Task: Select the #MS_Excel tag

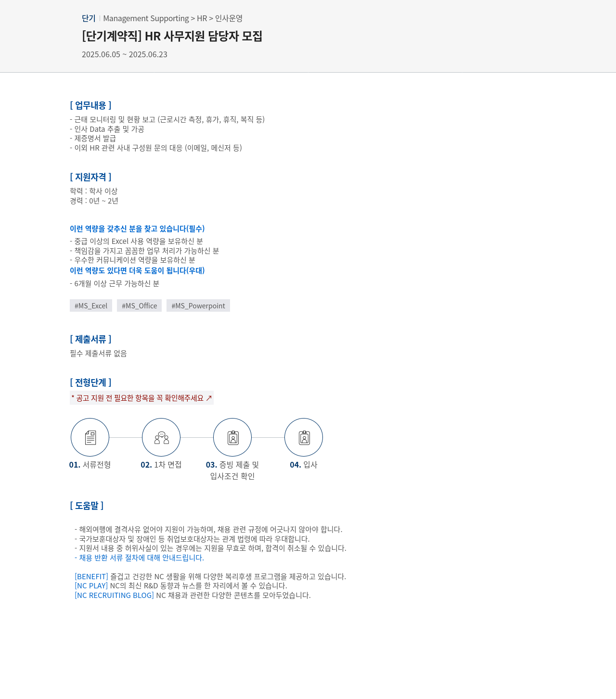Action: click(91, 305)
